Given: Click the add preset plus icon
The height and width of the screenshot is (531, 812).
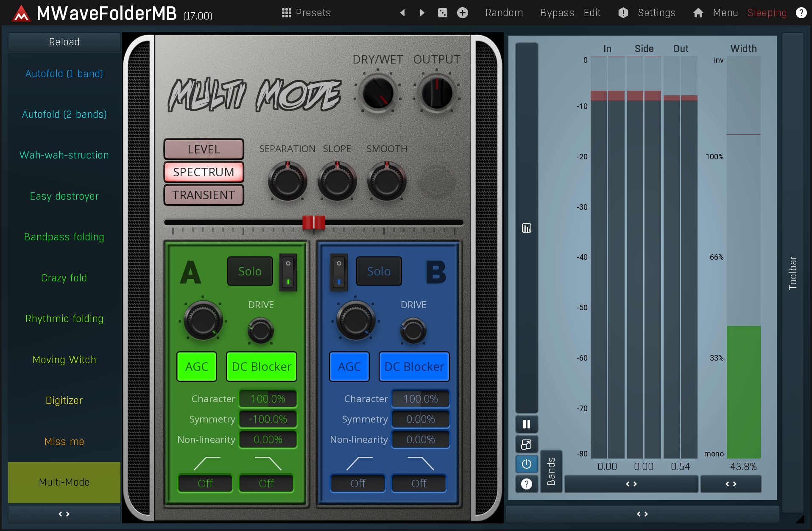Looking at the screenshot, I should pyautogui.click(x=463, y=13).
